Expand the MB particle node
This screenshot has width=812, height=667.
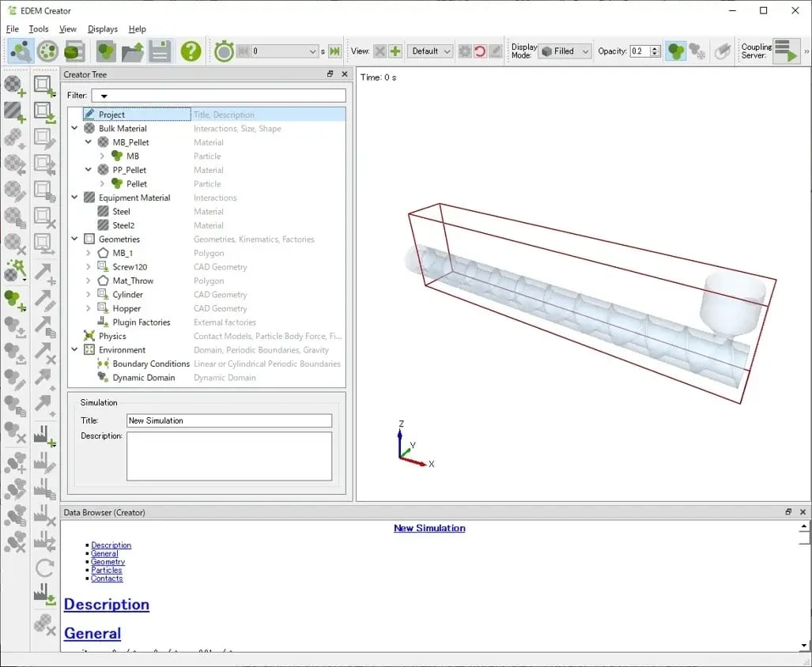click(102, 156)
